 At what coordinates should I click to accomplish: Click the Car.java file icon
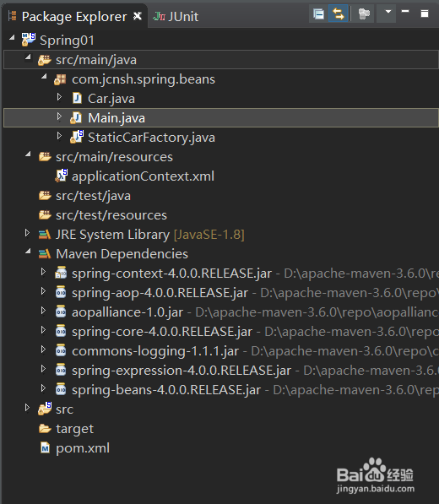(77, 98)
